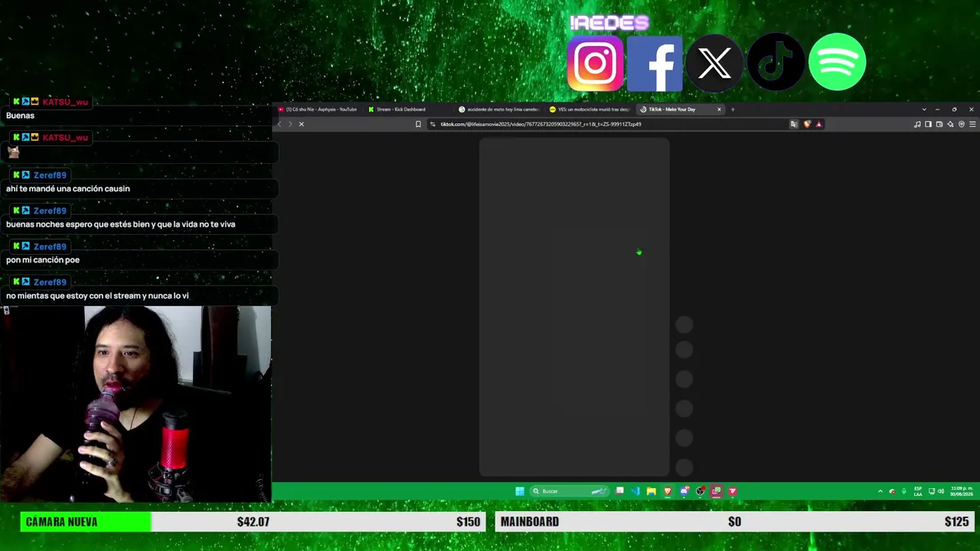This screenshot has width=980, height=551.
Task: Stop loading the TikTok page
Action: coord(301,124)
